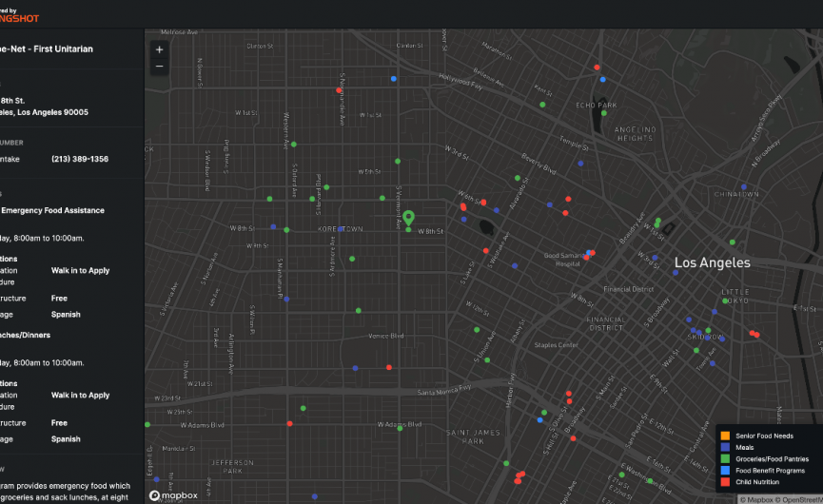Viewport: 823px width, 504px height.
Task: Select the green location pin on W 8th St
Action: tap(409, 218)
